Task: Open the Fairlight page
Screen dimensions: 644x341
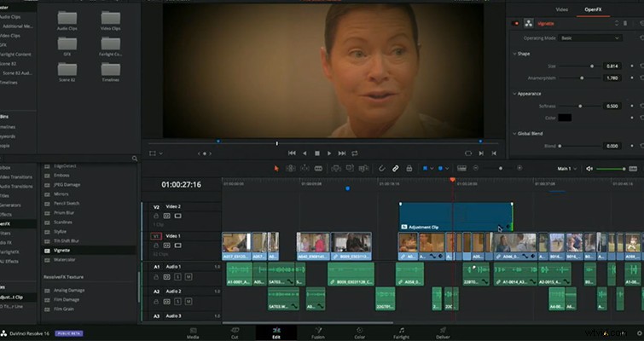Action: point(401,332)
